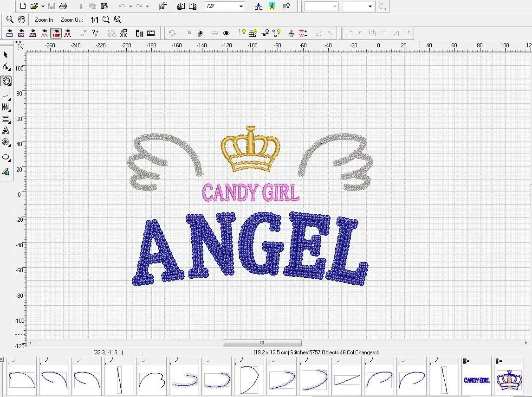Pick the zigzag satin stitch tool

(x=6, y=107)
